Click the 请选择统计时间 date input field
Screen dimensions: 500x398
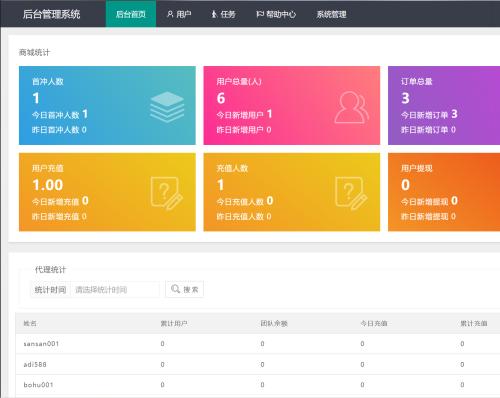click(x=115, y=289)
